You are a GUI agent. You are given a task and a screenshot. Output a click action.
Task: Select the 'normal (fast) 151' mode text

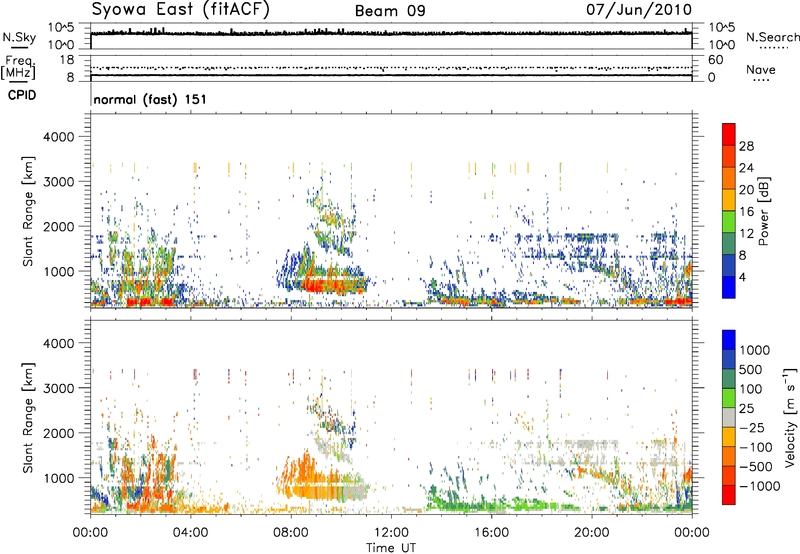click(150, 99)
